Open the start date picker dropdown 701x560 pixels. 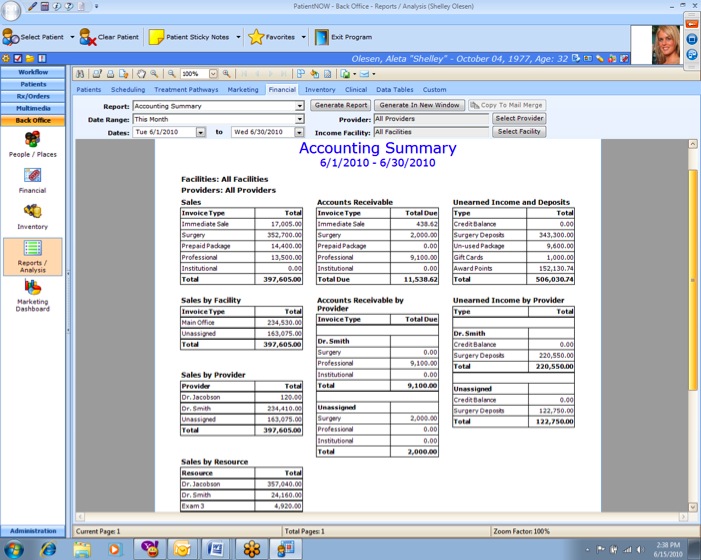coord(201,132)
